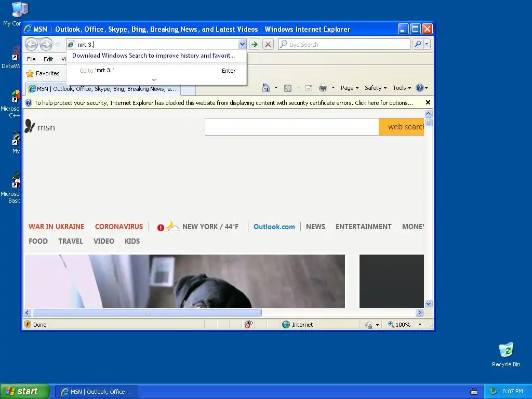The image size is (532, 399).
Task: Click the address bar text field
Action: [157, 45]
